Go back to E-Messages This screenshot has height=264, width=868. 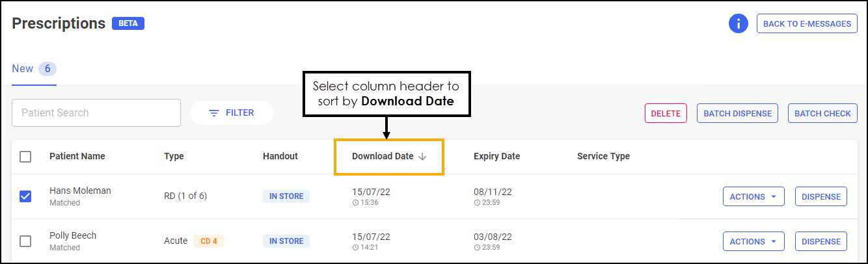point(807,24)
